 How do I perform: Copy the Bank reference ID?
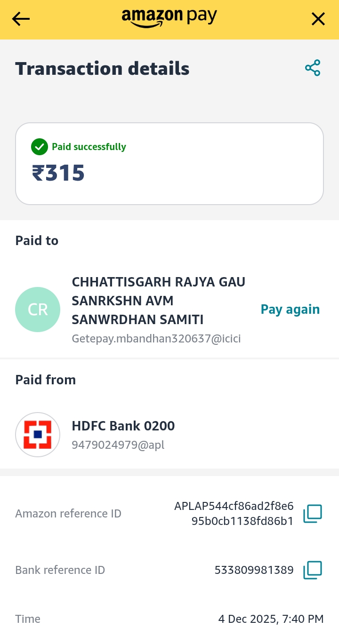point(313,570)
